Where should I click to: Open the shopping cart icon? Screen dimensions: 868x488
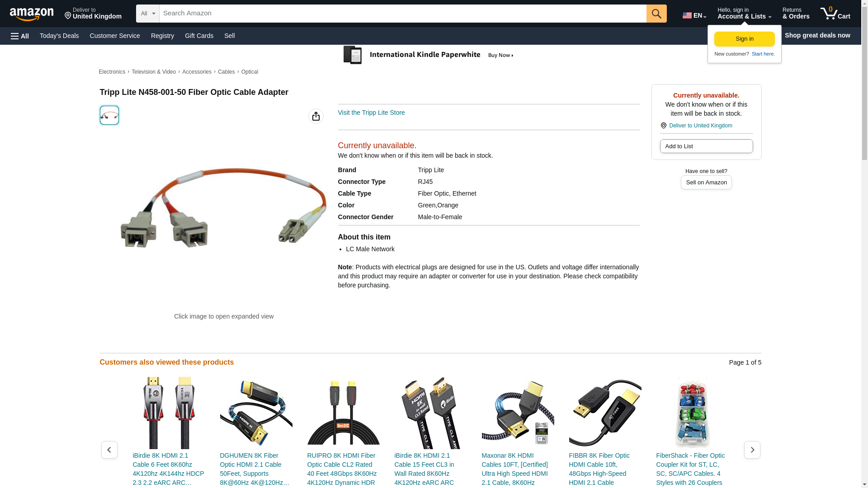tap(835, 14)
